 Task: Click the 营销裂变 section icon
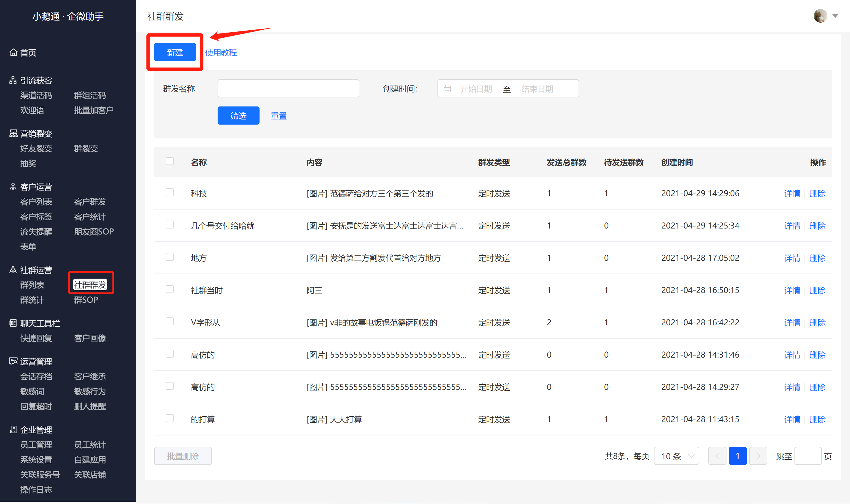coord(13,133)
